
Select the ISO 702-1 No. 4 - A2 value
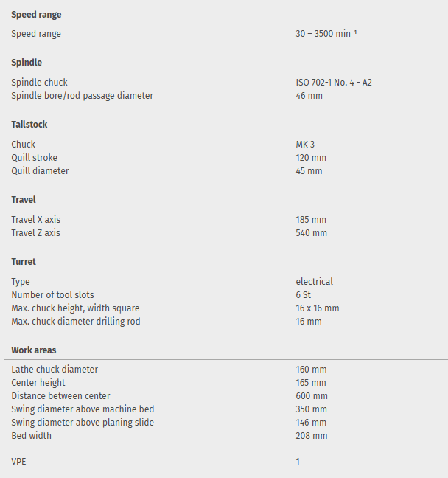[x=333, y=83]
